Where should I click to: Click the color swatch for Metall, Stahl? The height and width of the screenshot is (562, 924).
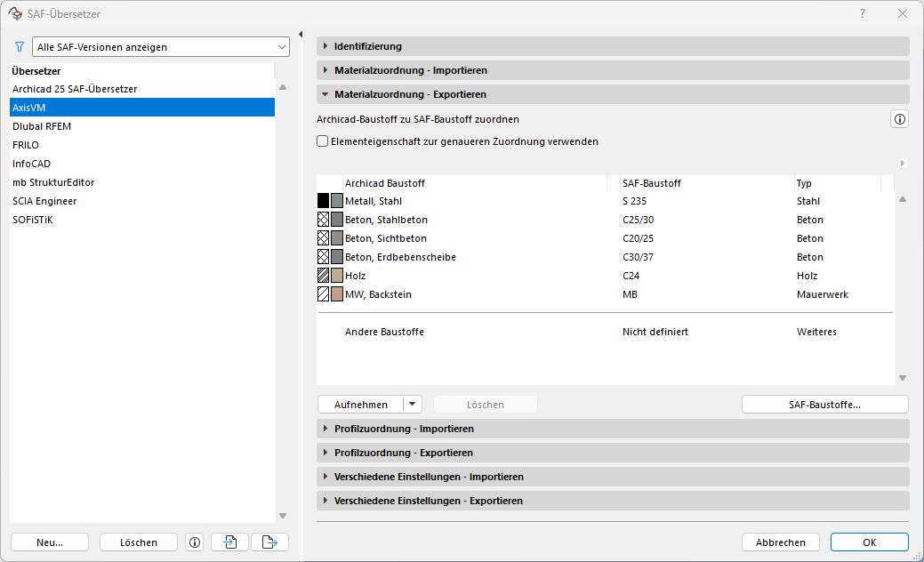tap(336, 201)
